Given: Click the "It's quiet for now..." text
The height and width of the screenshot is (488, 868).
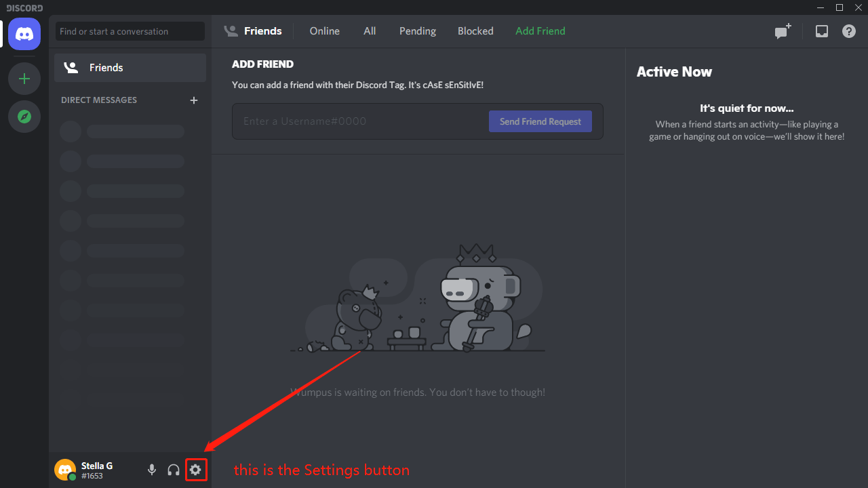Looking at the screenshot, I should click(747, 108).
